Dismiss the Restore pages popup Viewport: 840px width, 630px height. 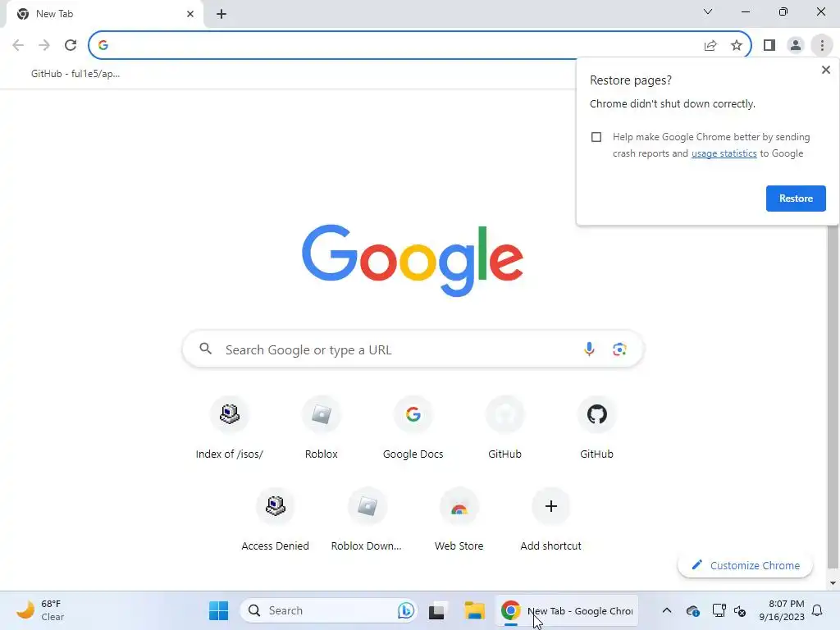tap(825, 70)
